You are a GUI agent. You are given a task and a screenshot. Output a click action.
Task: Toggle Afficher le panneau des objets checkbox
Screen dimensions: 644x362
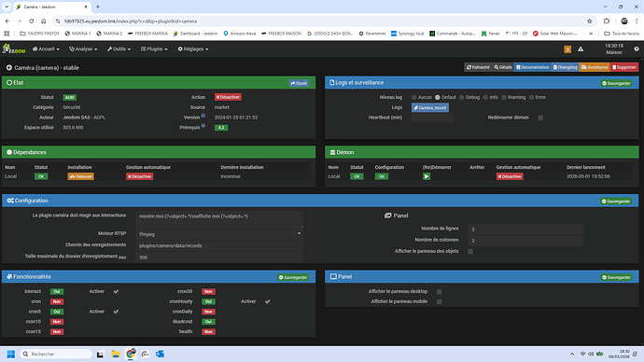pos(470,251)
